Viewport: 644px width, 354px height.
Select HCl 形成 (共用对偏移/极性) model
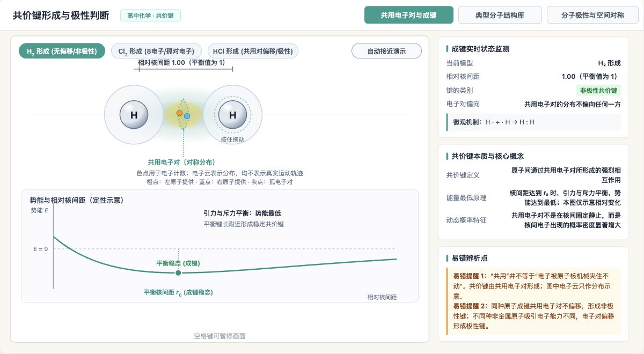pyautogui.click(x=253, y=51)
